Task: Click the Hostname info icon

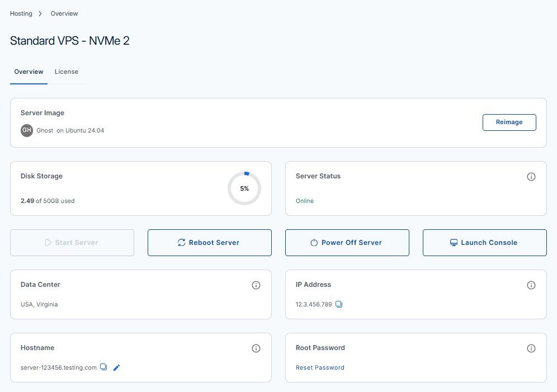Action: (256, 348)
